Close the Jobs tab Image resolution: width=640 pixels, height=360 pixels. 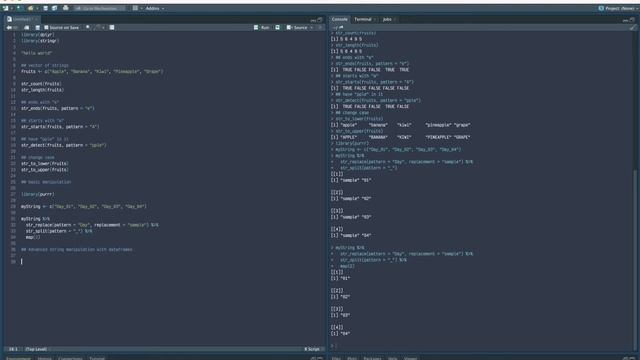(x=395, y=19)
